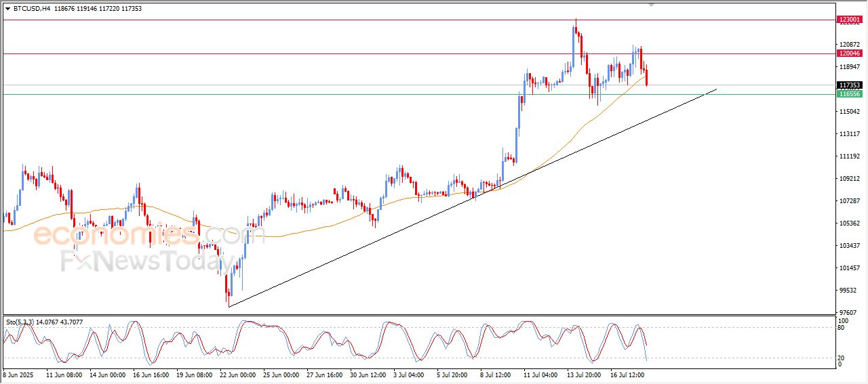Click the 11 Jul 04:00 time label
The height and width of the screenshot is (384, 868).
[x=540, y=374]
